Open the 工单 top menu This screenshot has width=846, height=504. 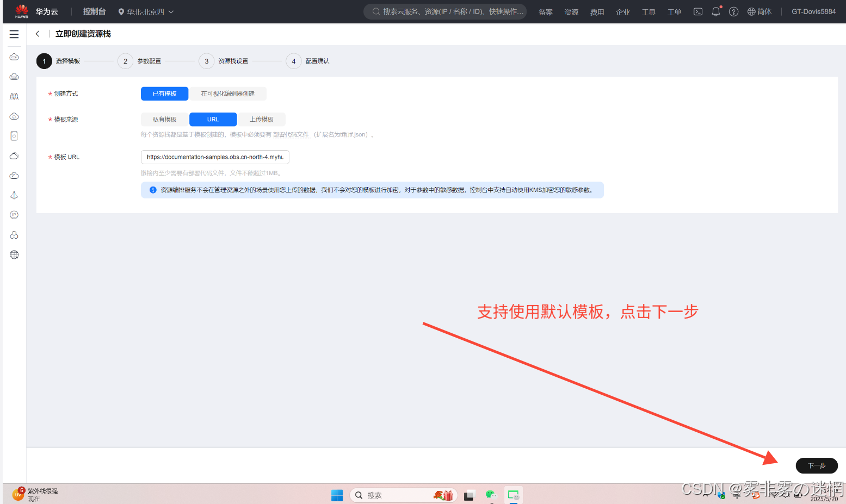[x=675, y=12]
